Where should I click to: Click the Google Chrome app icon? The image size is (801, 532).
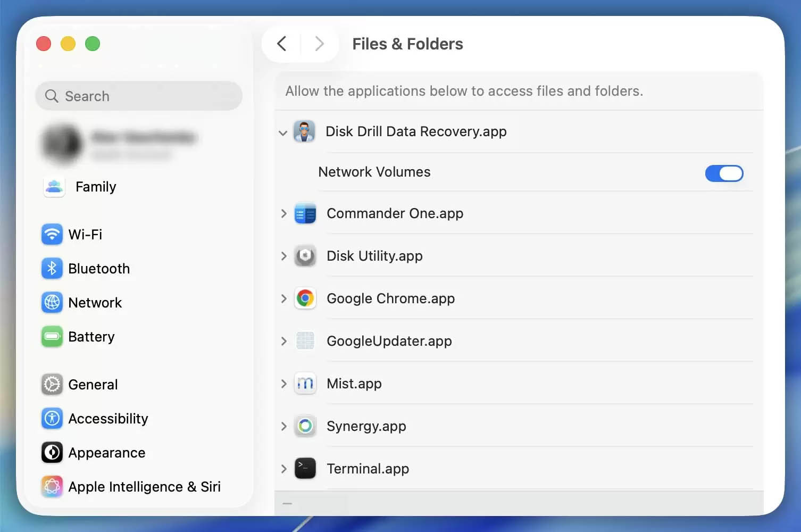[305, 298]
